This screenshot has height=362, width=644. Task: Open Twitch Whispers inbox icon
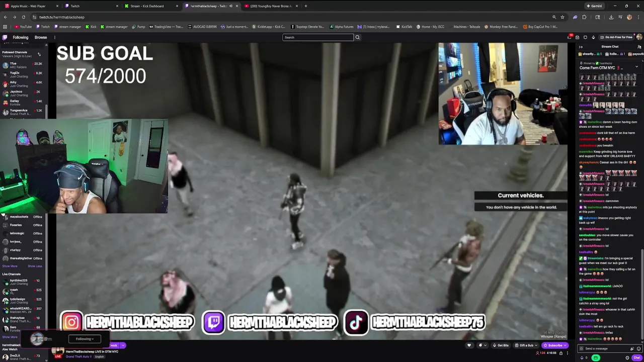click(x=578, y=37)
